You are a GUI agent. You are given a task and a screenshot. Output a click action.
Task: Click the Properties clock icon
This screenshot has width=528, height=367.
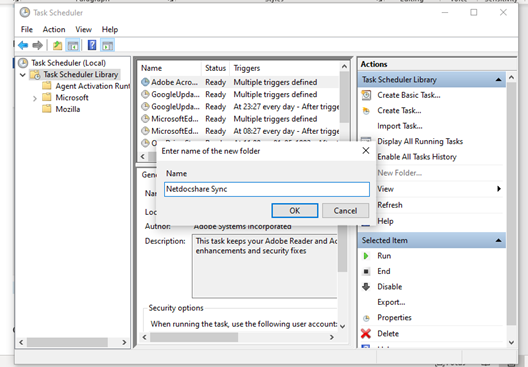(366, 318)
